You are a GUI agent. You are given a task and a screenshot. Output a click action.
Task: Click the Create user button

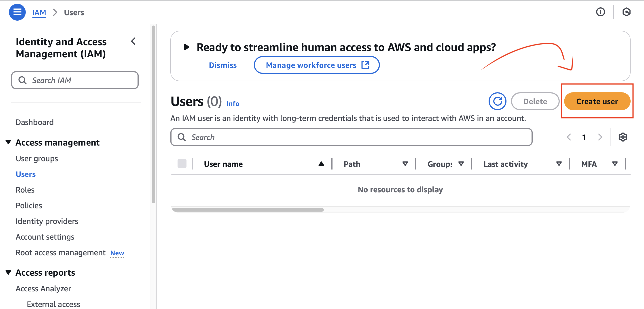[x=597, y=101]
